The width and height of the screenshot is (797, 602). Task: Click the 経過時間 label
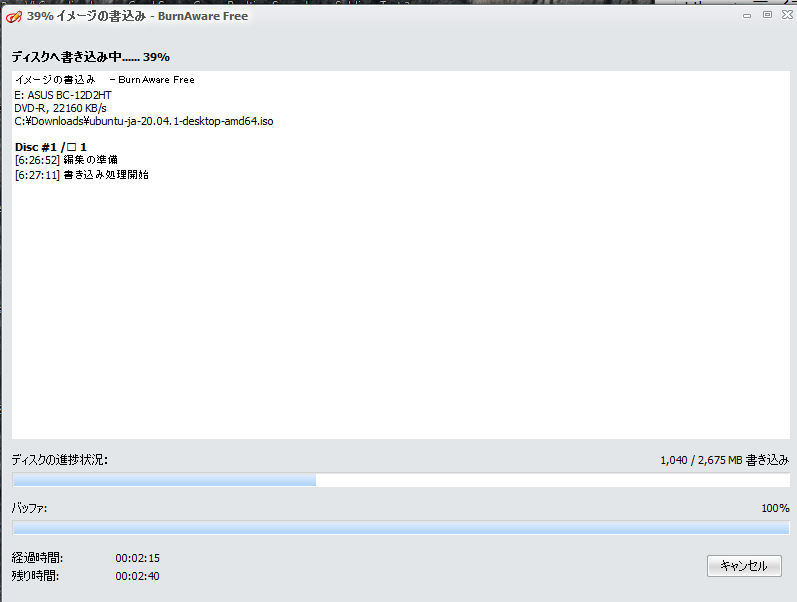pyautogui.click(x=37, y=558)
